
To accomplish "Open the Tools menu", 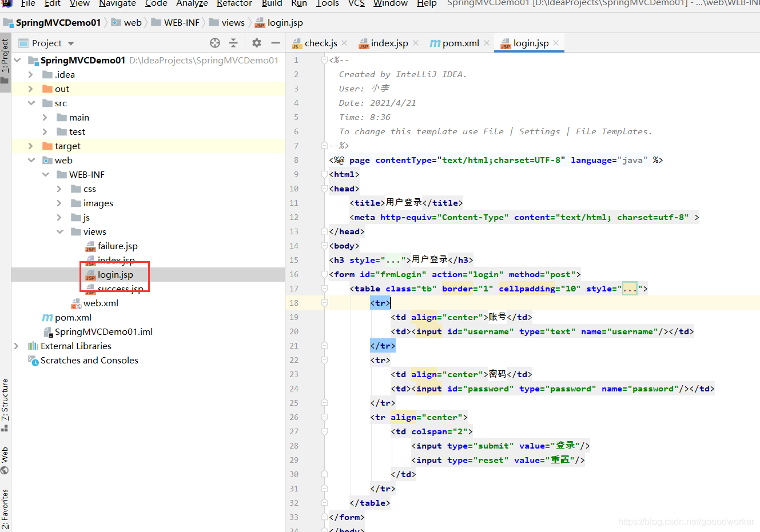I will (x=328, y=3).
